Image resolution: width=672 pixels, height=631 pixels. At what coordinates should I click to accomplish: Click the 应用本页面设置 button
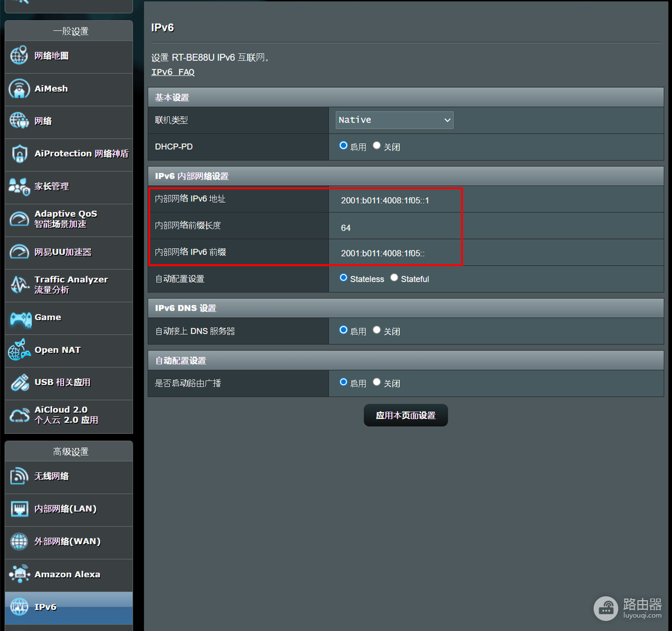point(406,415)
